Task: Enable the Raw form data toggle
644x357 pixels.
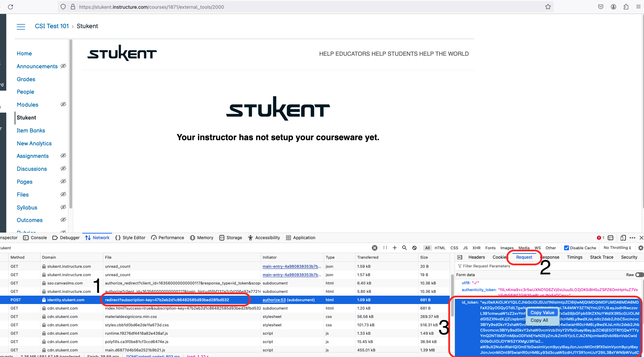Action: [x=639, y=275]
